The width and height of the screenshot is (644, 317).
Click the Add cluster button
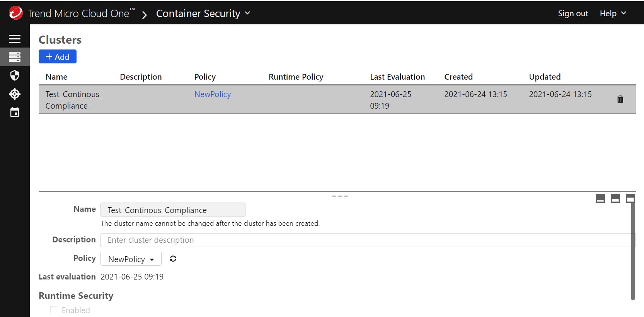pos(58,56)
